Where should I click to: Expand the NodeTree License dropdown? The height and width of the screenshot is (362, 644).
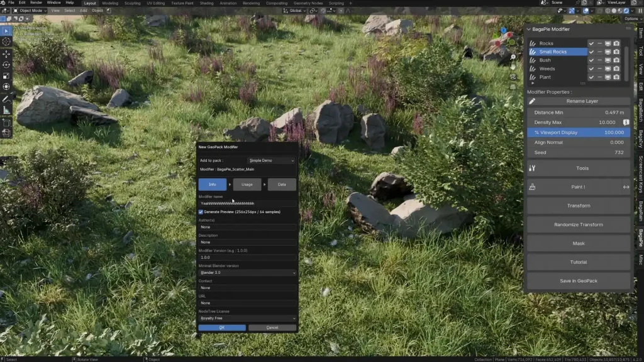pyautogui.click(x=247, y=319)
